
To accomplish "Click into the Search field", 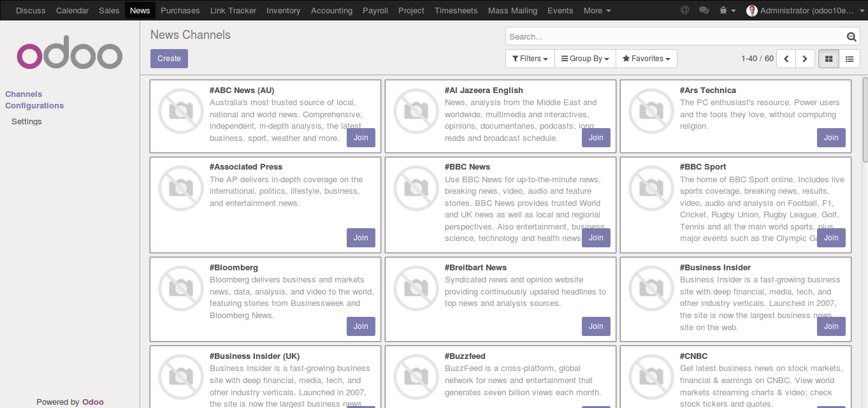I will point(676,37).
